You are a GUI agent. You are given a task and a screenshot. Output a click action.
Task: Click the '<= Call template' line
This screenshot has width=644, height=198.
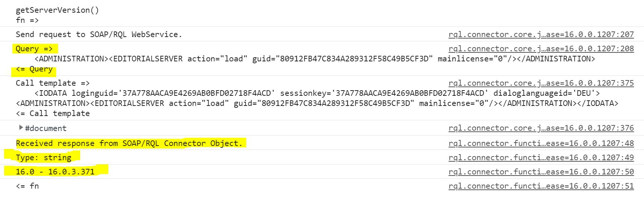pos(53,113)
